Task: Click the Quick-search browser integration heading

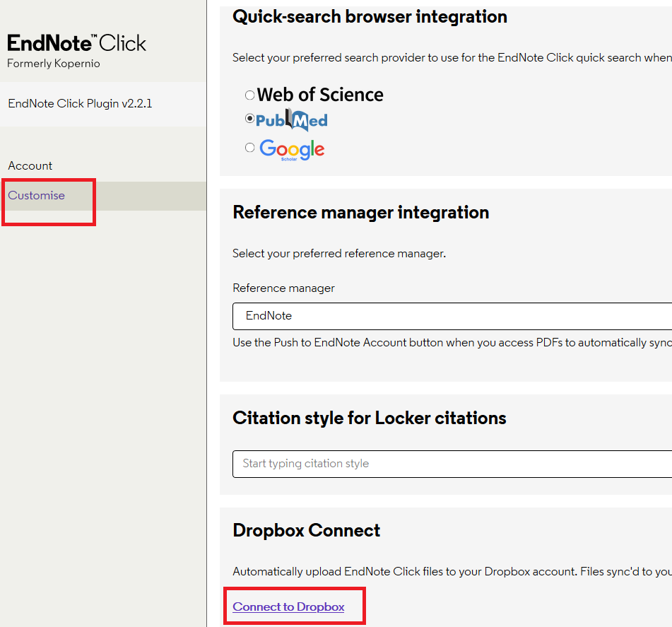Action: pos(370,16)
